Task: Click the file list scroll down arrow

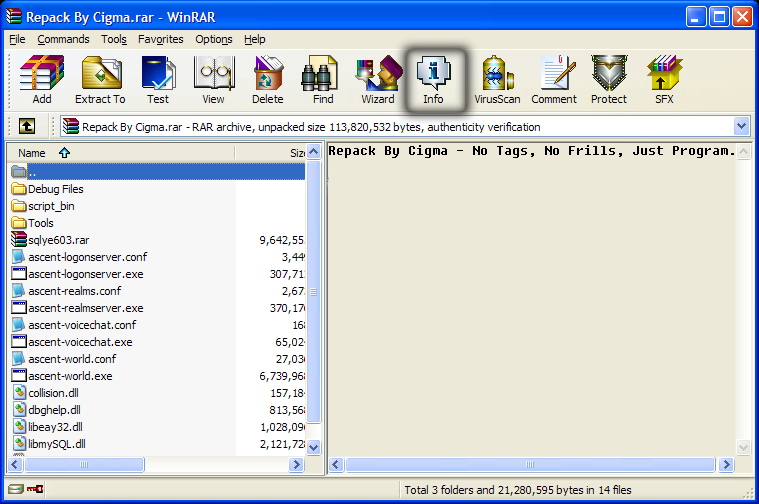Action: (x=314, y=447)
